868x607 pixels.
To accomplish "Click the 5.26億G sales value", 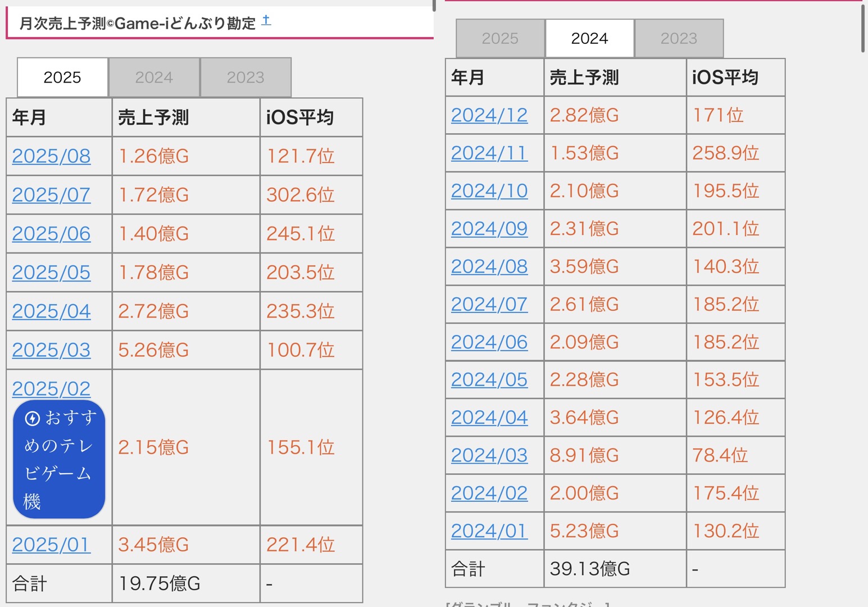I will click(153, 350).
